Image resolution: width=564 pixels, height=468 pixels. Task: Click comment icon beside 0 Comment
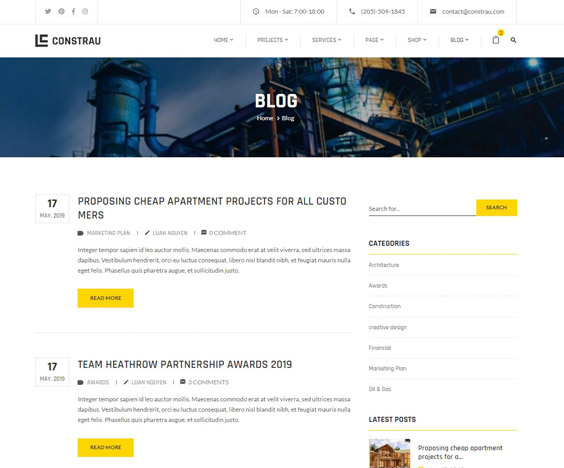204,232
